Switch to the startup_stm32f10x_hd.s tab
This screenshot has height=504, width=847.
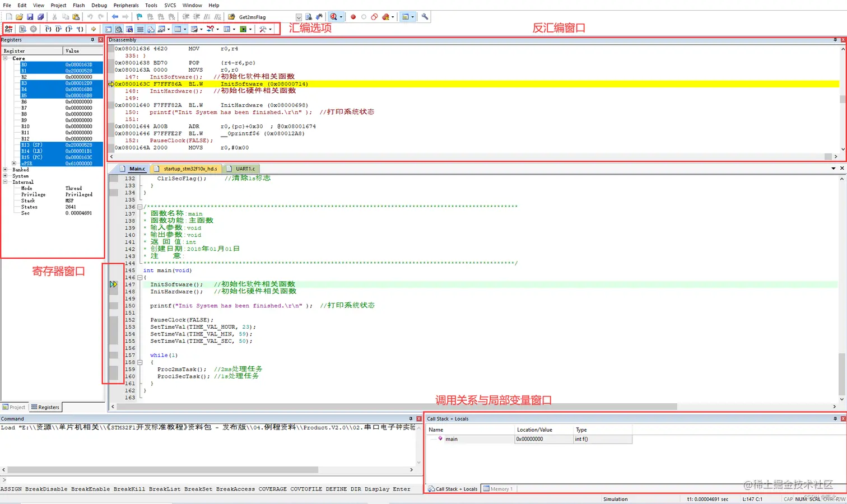click(186, 169)
